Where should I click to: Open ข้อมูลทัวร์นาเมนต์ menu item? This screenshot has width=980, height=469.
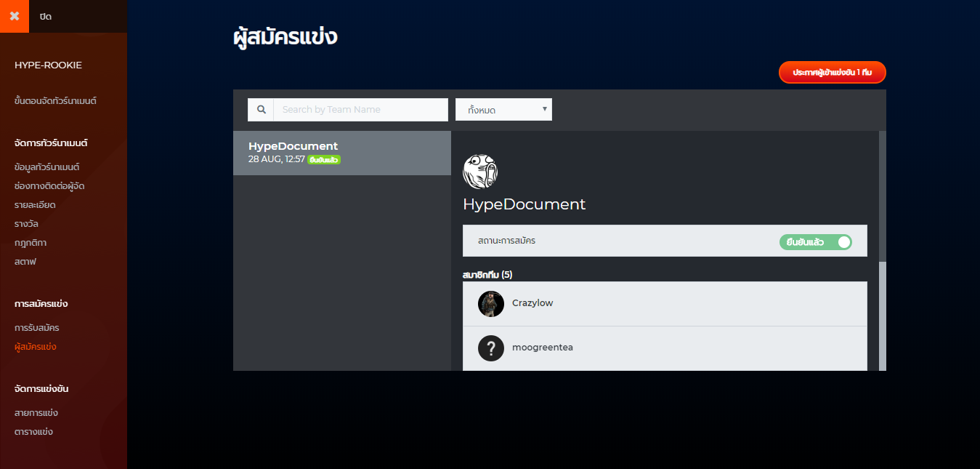pos(46,167)
